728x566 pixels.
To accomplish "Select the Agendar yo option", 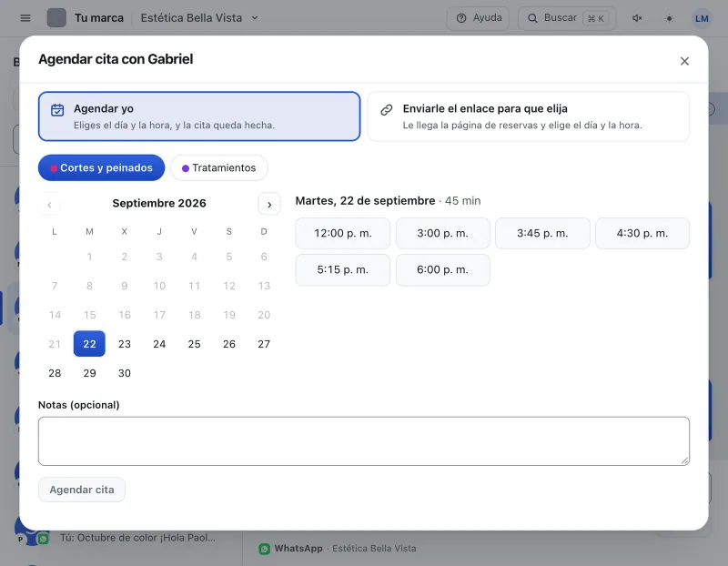I will pos(199,116).
